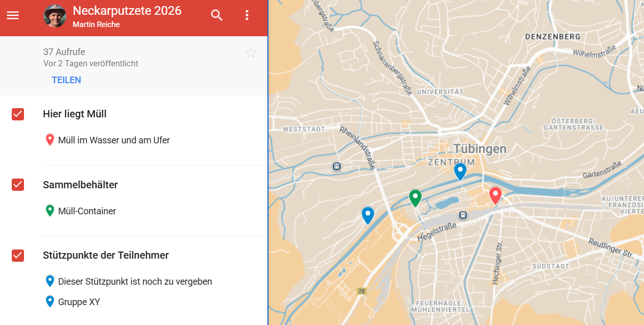
Task: Select the Müll-Container list entry
Action: [x=87, y=211]
